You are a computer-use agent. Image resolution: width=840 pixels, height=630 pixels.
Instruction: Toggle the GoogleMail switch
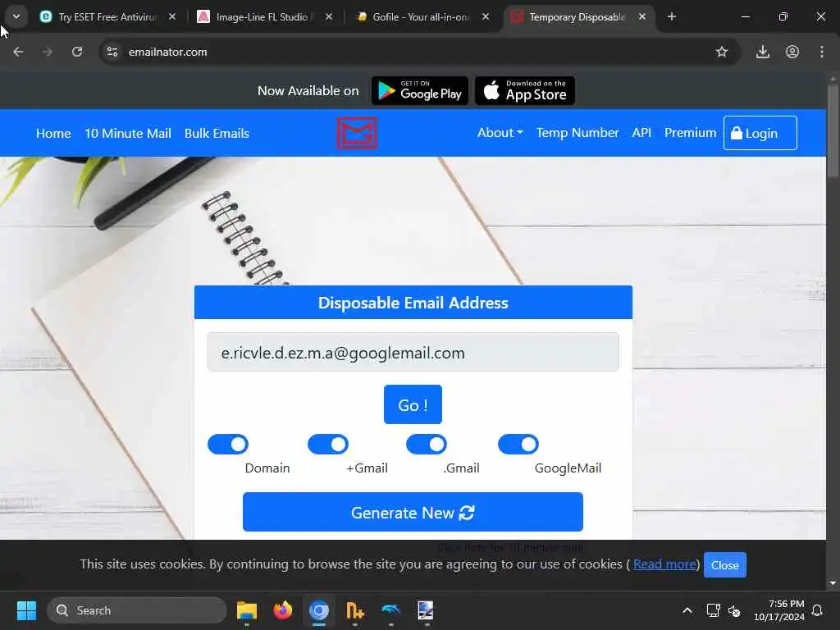[x=518, y=444]
